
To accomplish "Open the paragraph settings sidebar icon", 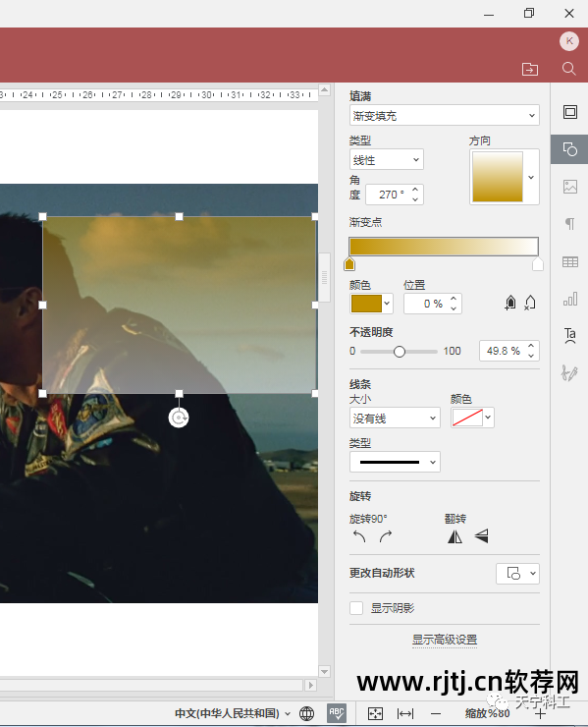I will coord(570,224).
